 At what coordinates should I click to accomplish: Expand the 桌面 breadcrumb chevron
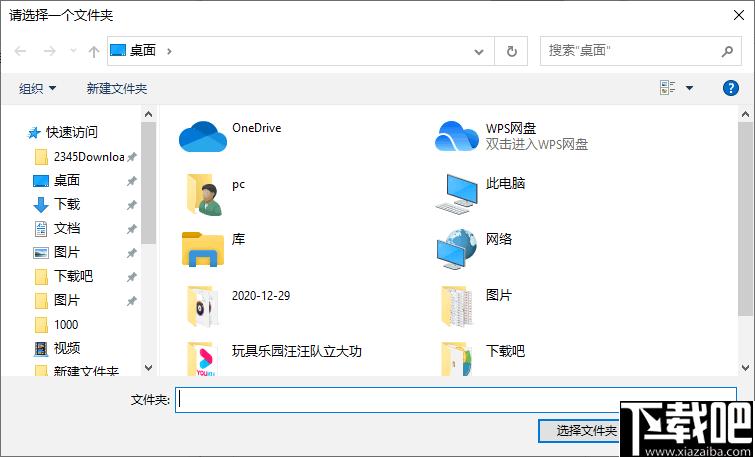[x=169, y=51]
